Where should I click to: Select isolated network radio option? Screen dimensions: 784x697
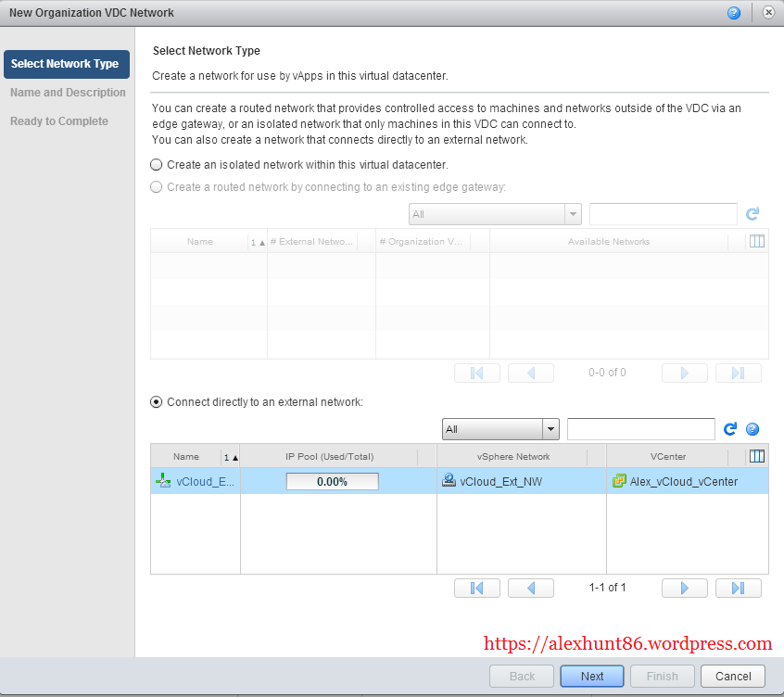[x=157, y=164]
